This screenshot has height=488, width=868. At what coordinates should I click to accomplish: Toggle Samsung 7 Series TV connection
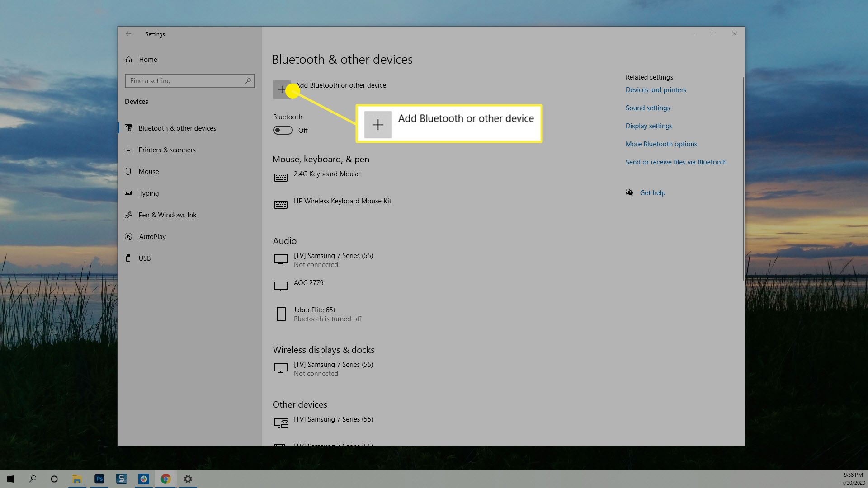[x=333, y=260]
